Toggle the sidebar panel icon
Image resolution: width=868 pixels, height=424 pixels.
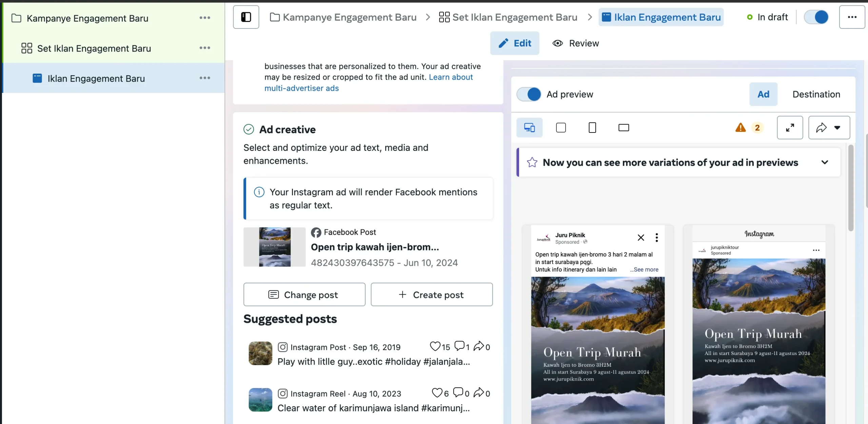246,17
